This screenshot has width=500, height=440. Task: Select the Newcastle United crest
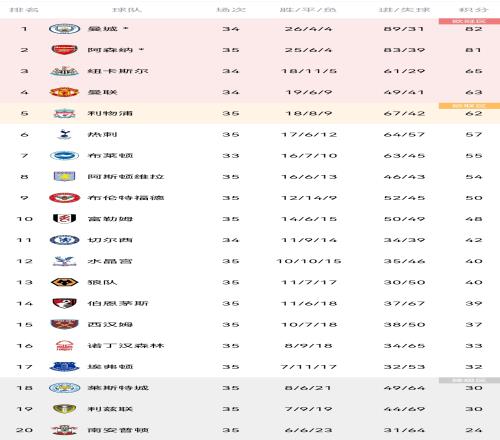pyautogui.click(x=64, y=71)
